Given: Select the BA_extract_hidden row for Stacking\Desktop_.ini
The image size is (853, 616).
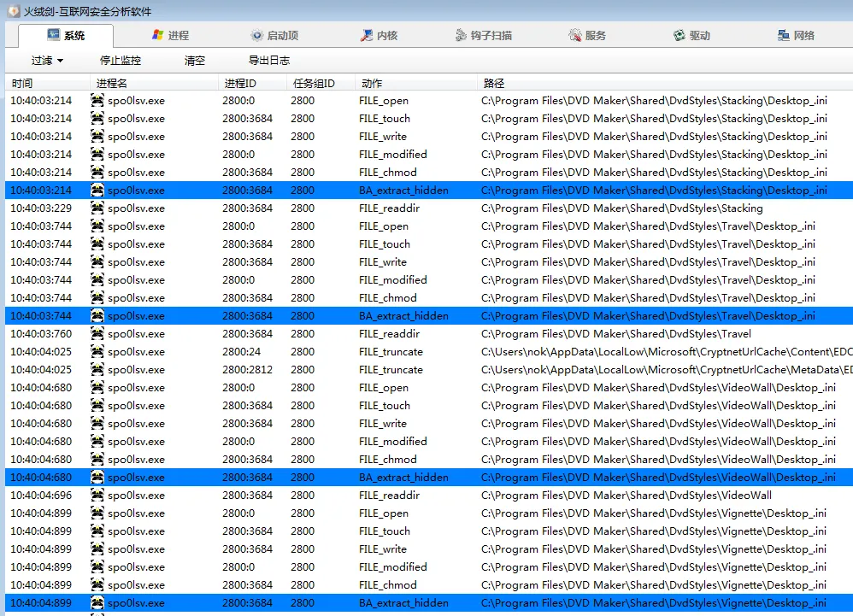Looking at the screenshot, I should pyautogui.click(x=403, y=191).
